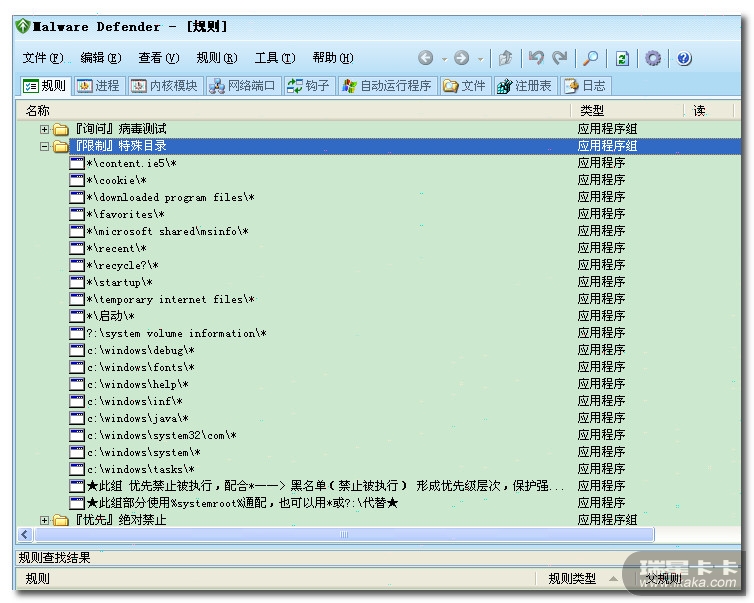Open the settings gear icon
Image resolution: width=754 pixels, height=603 pixels.
(x=653, y=58)
